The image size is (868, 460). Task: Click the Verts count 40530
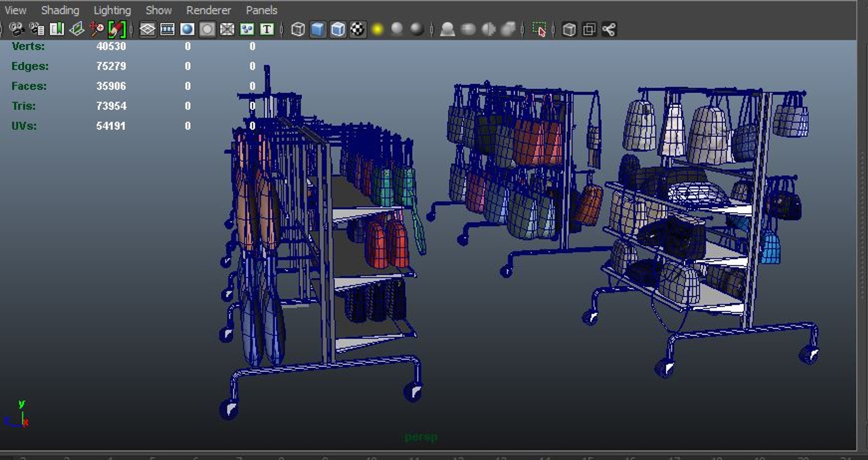(x=111, y=46)
